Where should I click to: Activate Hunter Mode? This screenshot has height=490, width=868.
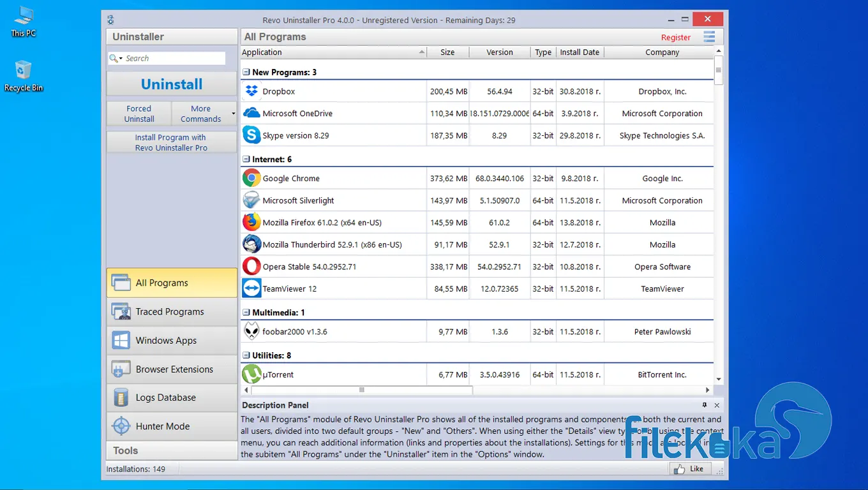click(x=172, y=426)
